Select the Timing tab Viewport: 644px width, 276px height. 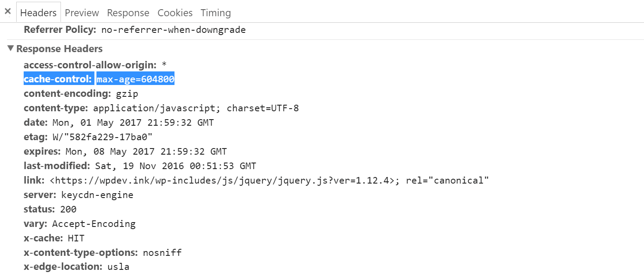pos(215,13)
